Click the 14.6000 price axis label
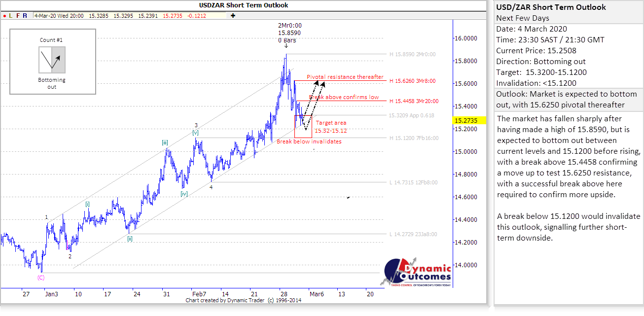 466,197
